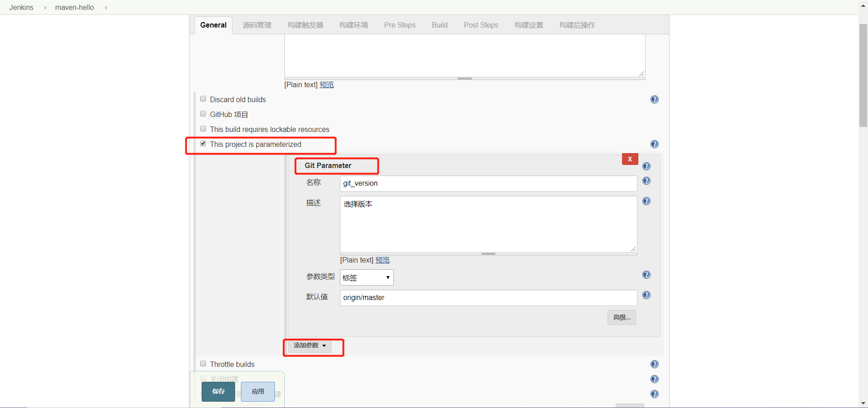Click the 描述 textarea with 选择版本
Image resolution: width=868 pixels, height=408 pixels.
pyautogui.click(x=488, y=224)
